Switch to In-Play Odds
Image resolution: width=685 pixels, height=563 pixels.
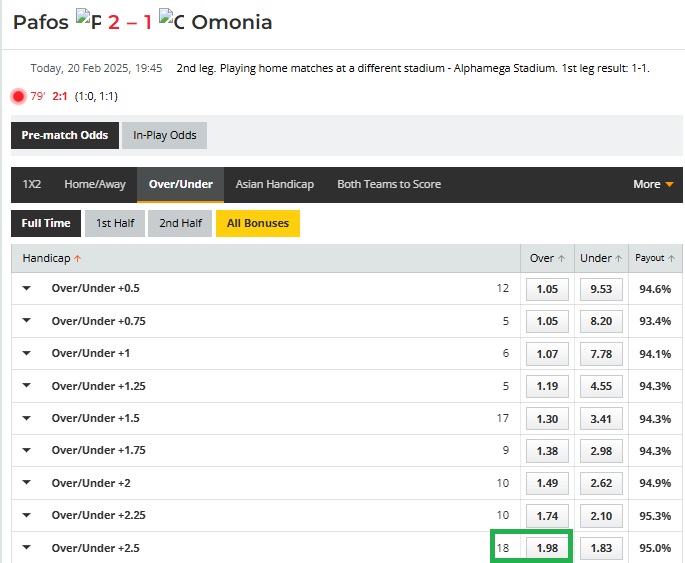click(164, 135)
